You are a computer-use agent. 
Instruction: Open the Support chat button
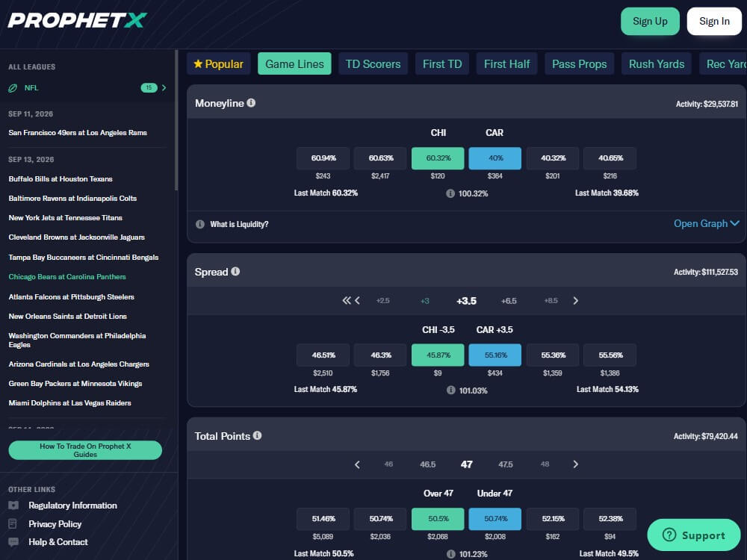pyautogui.click(x=694, y=535)
